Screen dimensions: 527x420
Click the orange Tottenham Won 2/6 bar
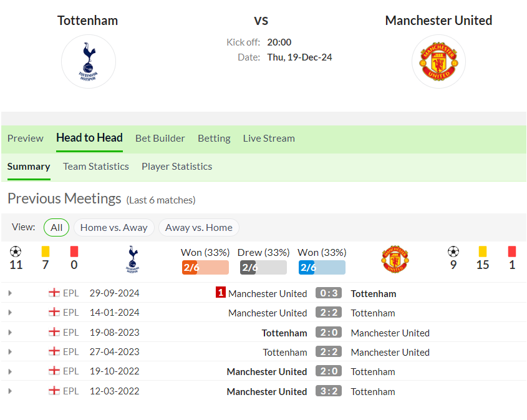(205, 267)
